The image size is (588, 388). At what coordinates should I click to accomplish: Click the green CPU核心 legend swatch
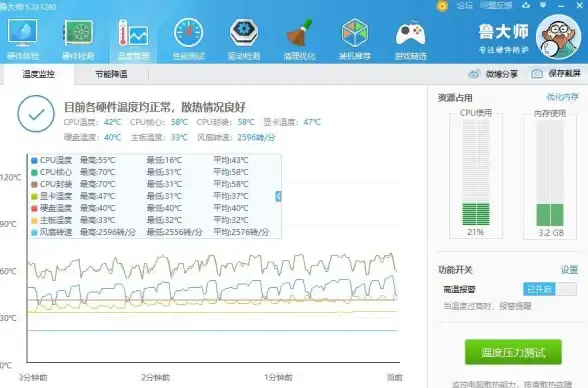point(34,172)
